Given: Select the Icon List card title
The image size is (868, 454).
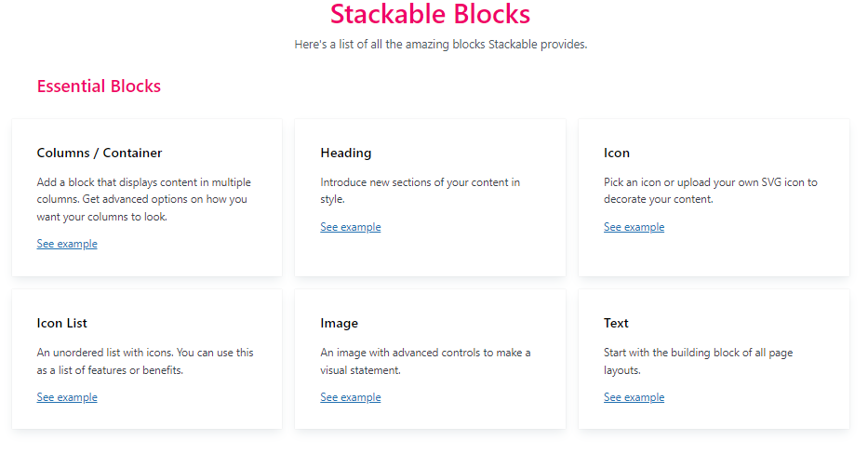Looking at the screenshot, I should tap(62, 323).
